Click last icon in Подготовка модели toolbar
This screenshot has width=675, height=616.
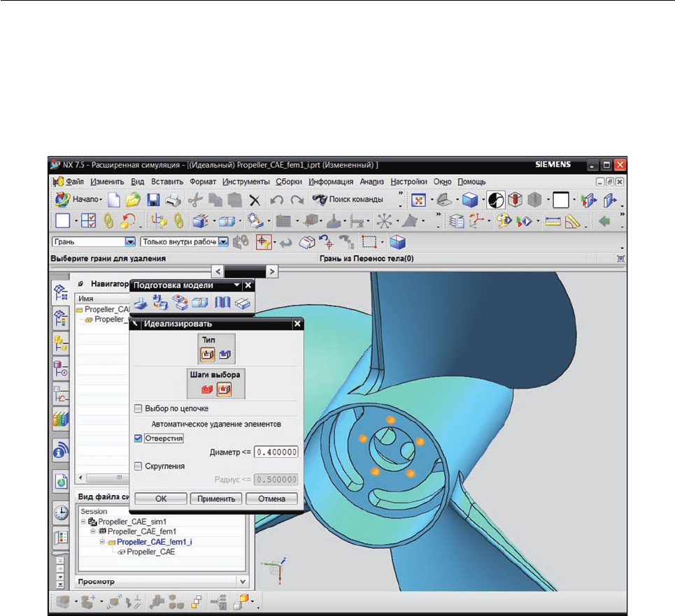(242, 303)
